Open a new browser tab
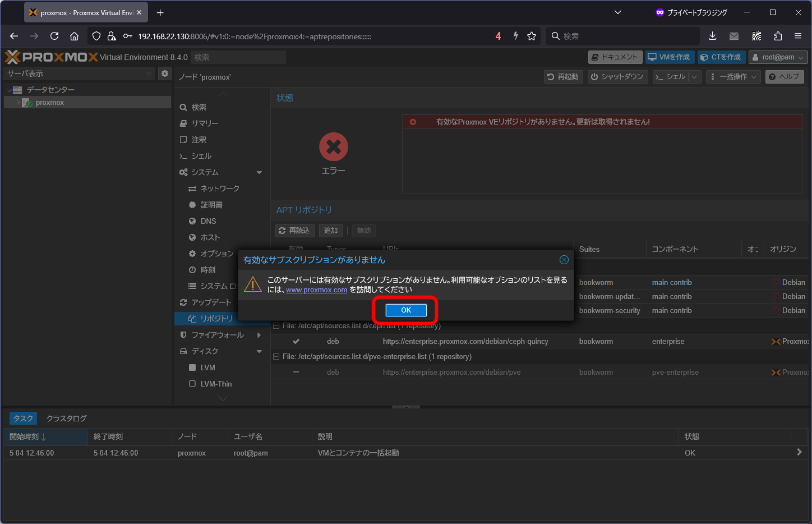812x524 pixels. 160,12
